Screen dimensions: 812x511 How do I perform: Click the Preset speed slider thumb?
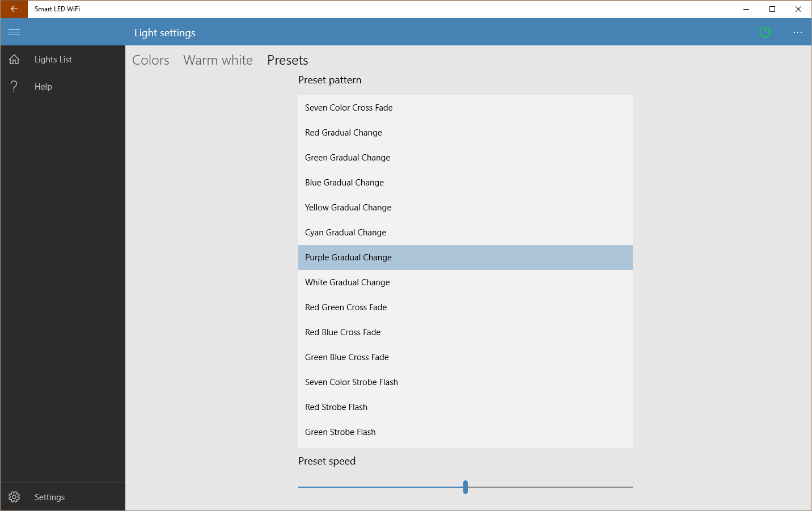click(466, 487)
